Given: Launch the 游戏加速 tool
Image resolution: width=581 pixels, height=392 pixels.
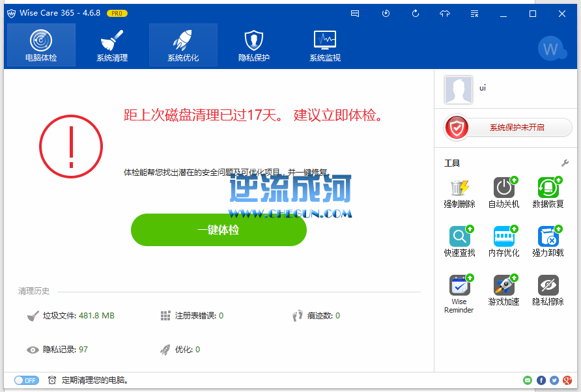Looking at the screenshot, I should pos(503,290).
